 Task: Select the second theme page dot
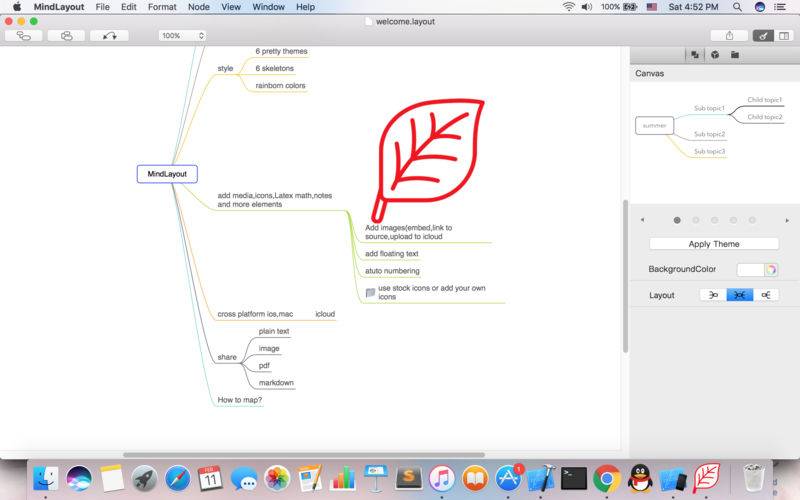click(x=696, y=219)
